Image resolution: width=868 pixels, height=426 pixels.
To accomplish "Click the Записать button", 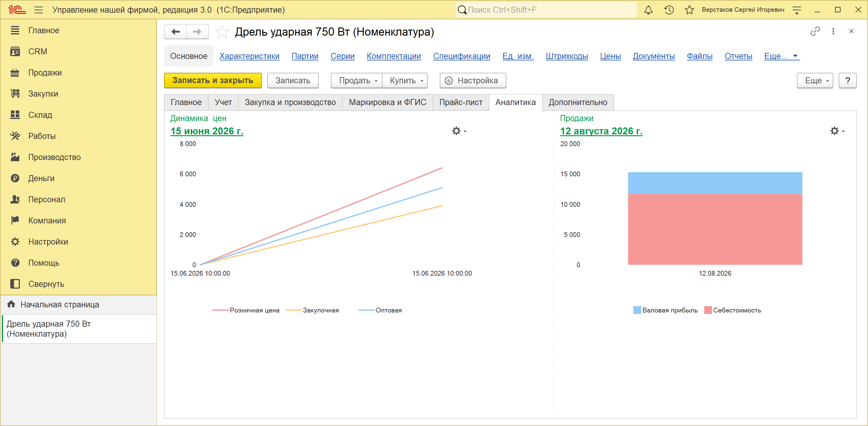I will pyautogui.click(x=293, y=81).
